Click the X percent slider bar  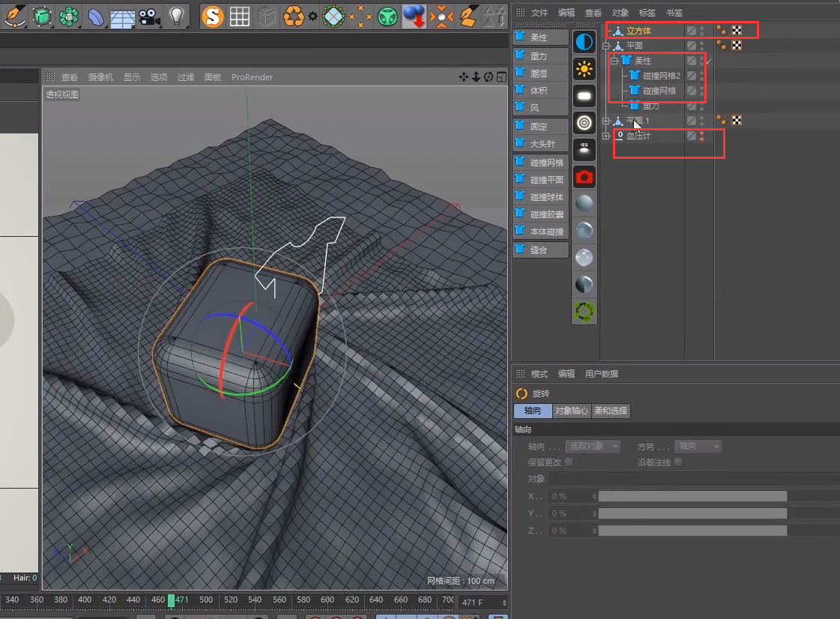point(692,497)
